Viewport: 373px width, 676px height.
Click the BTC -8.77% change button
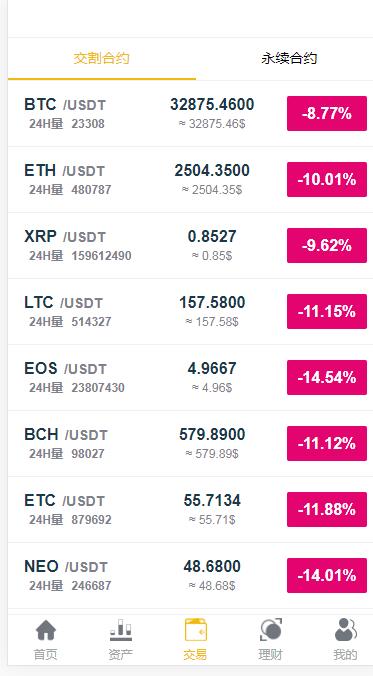click(327, 113)
